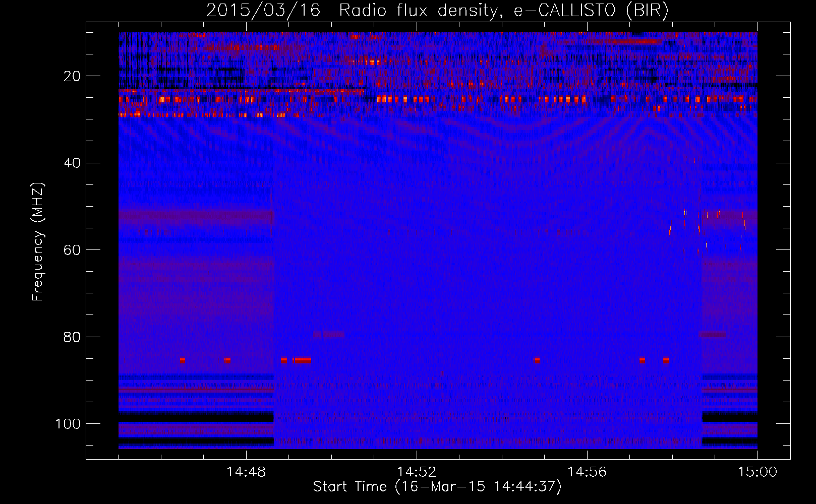Screen dimensions: 816x504
Task: Click the long red burst after 14:48 near 85 MHz
Action: click(302, 360)
